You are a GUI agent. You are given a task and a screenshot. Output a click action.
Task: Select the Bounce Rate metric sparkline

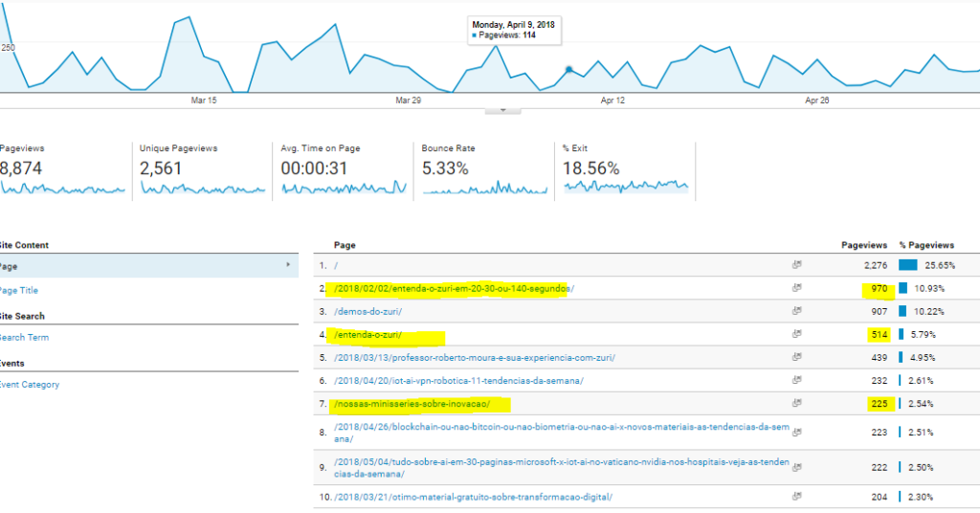[484, 187]
